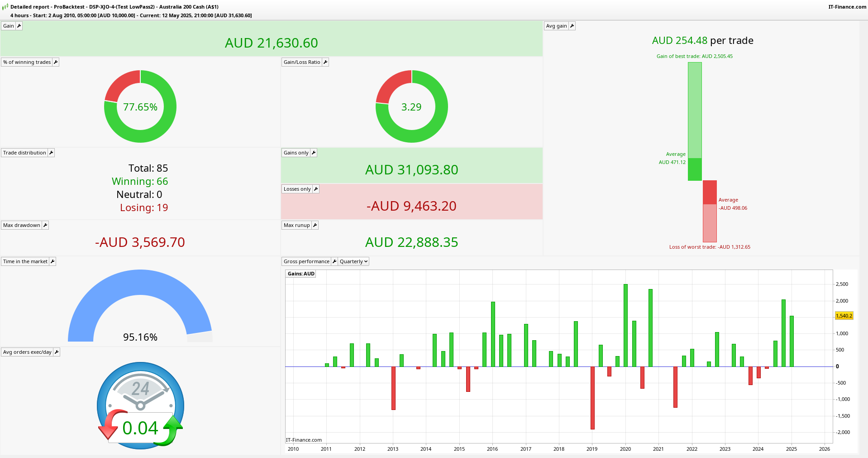
Task: Click the Gain/Loss Ratio wrench icon
Action: [325, 62]
